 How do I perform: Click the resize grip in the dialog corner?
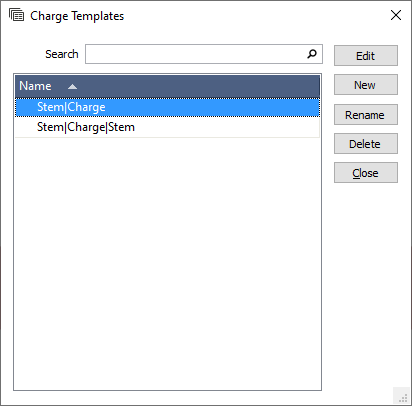402,397
